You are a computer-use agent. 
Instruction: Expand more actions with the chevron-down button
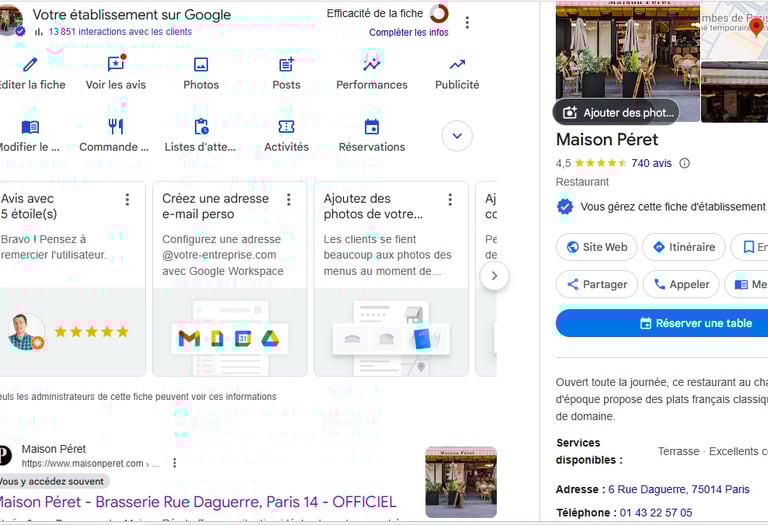[x=457, y=136]
